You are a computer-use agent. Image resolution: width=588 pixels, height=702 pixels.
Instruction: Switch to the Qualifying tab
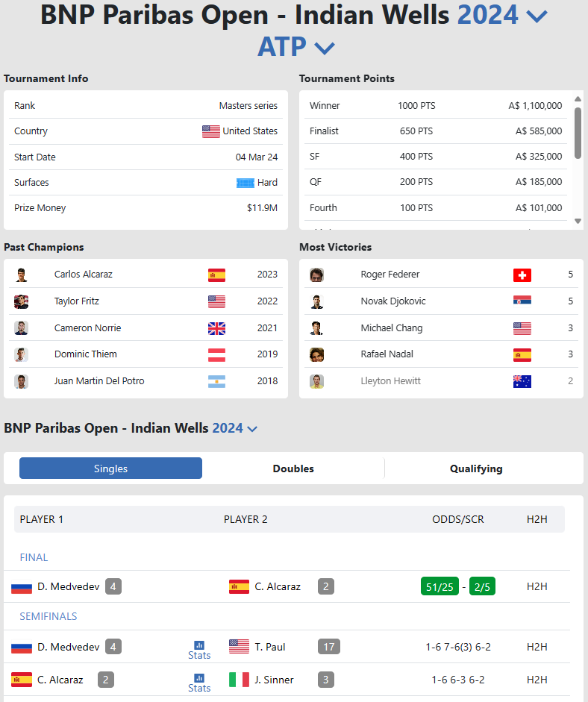point(476,468)
